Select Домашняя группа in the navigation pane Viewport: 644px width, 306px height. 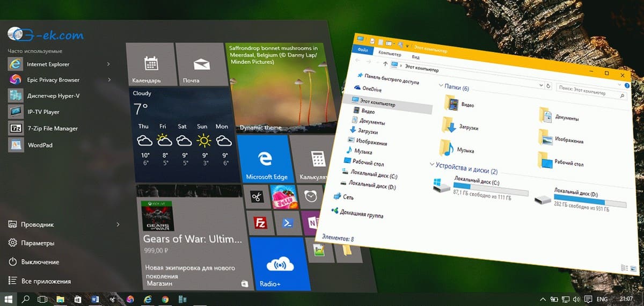pyautogui.click(x=357, y=213)
